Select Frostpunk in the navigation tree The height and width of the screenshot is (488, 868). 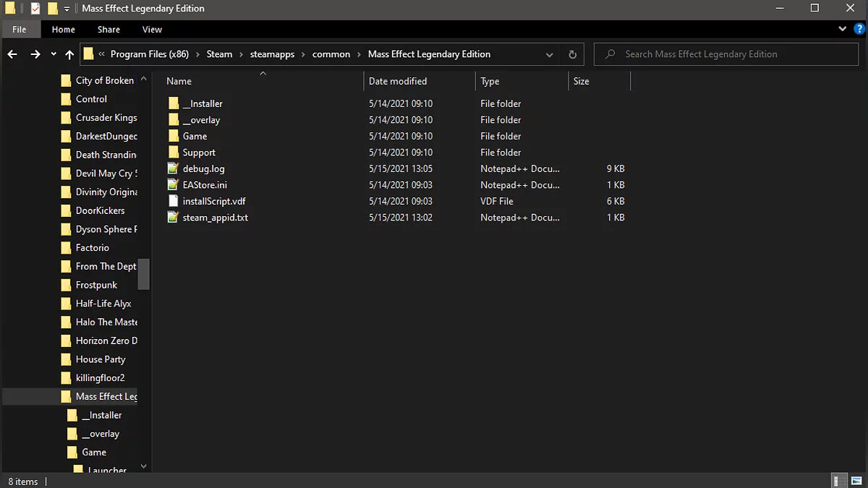point(96,285)
